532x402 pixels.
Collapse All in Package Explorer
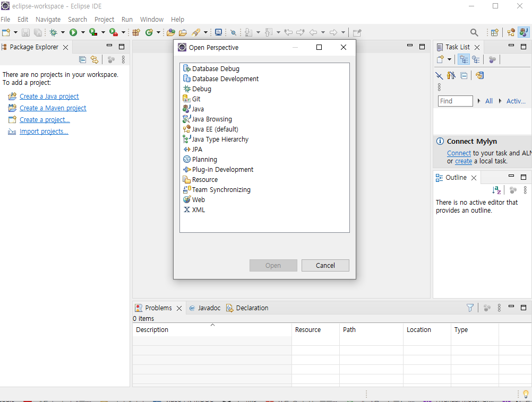click(x=82, y=60)
